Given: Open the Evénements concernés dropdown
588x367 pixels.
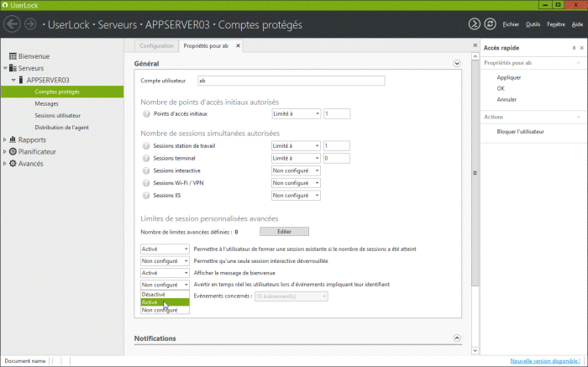Looking at the screenshot, I should click(291, 296).
